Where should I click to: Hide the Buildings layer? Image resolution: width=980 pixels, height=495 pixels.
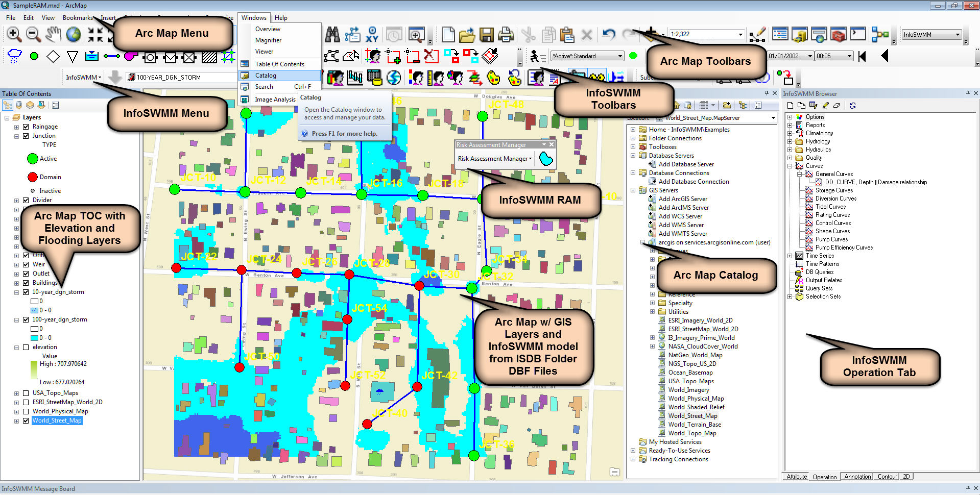click(26, 283)
